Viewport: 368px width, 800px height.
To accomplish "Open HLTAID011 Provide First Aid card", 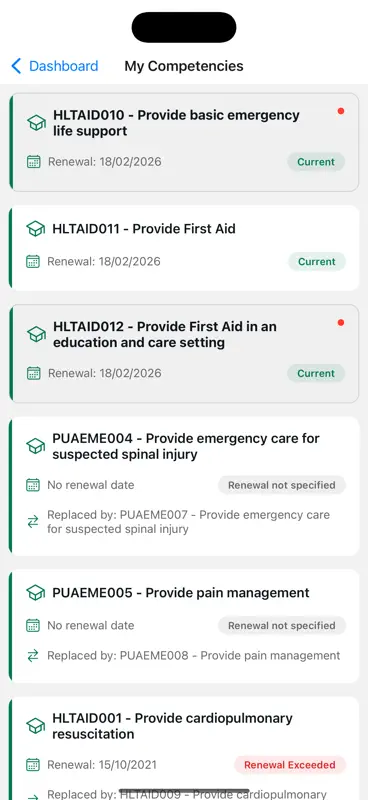I will [184, 248].
